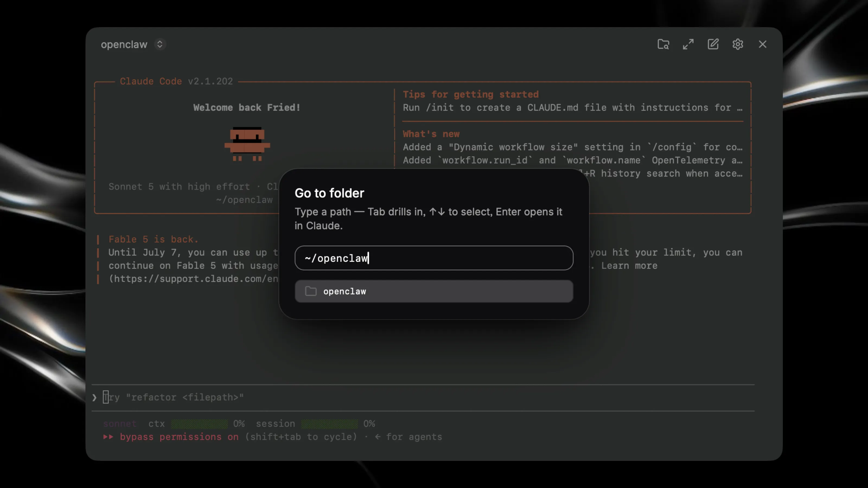Click the 'bypass permissions on' status text

(179, 437)
